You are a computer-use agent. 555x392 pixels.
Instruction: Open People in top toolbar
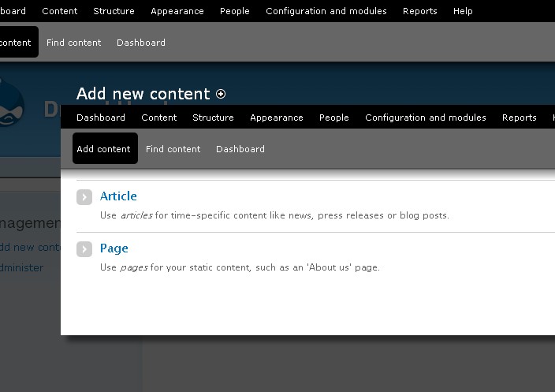pyautogui.click(x=235, y=11)
